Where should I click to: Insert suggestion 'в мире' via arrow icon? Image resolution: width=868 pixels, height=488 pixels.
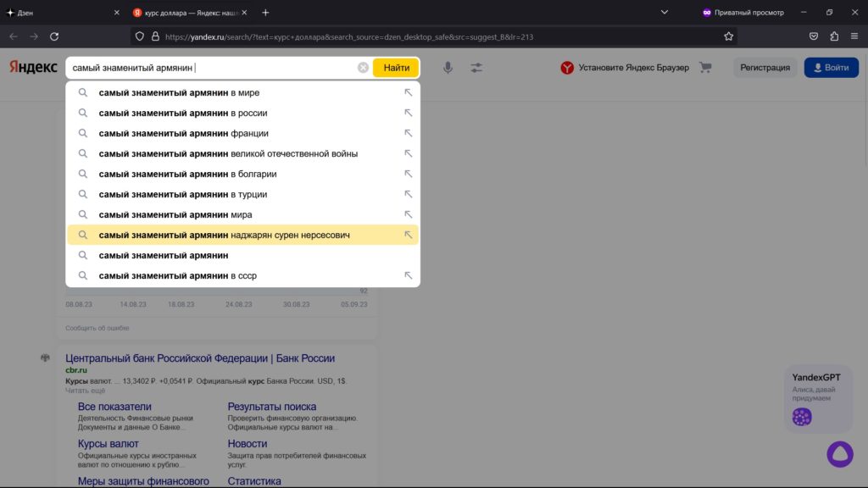pyautogui.click(x=408, y=92)
